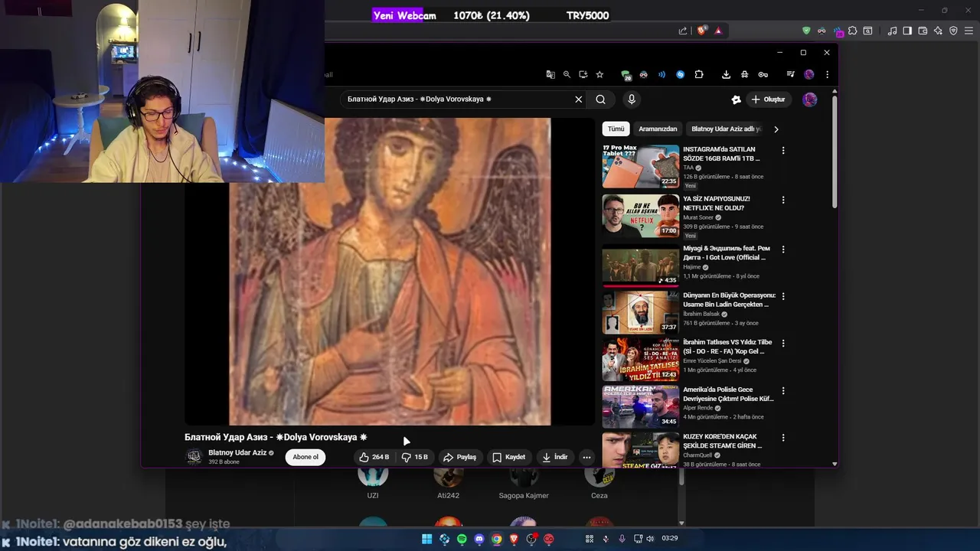Start voice search with microphone button
This screenshot has width=980, height=551.
[x=632, y=99]
